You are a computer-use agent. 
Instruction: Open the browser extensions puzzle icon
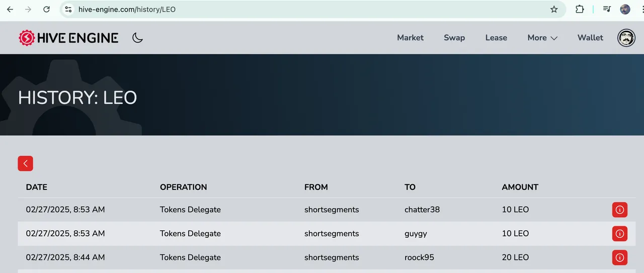click(x=580, y=9)
